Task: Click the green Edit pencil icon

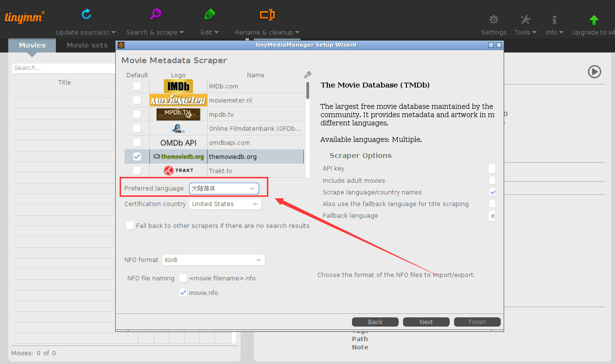Action: click(210, 15)
